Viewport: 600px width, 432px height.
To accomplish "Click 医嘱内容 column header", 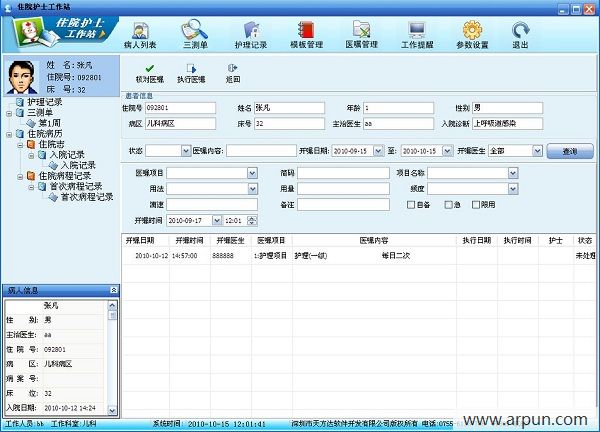I will tap(374, 240).
